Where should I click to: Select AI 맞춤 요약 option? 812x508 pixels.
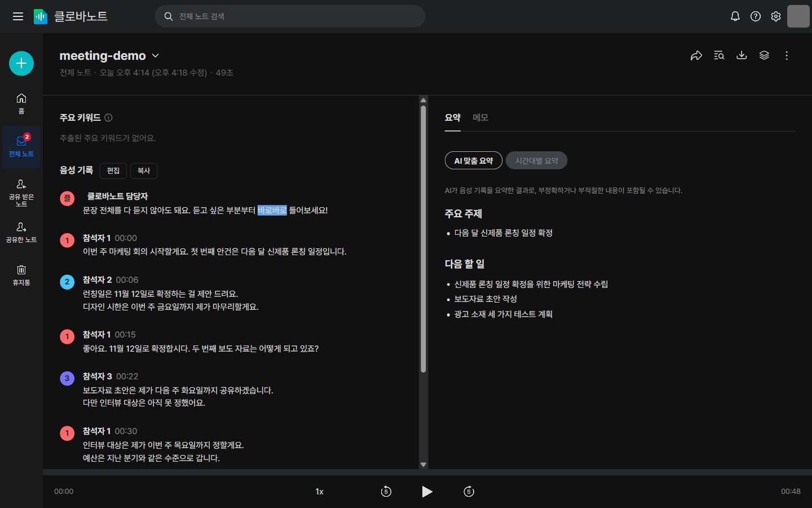coord(474,160)
